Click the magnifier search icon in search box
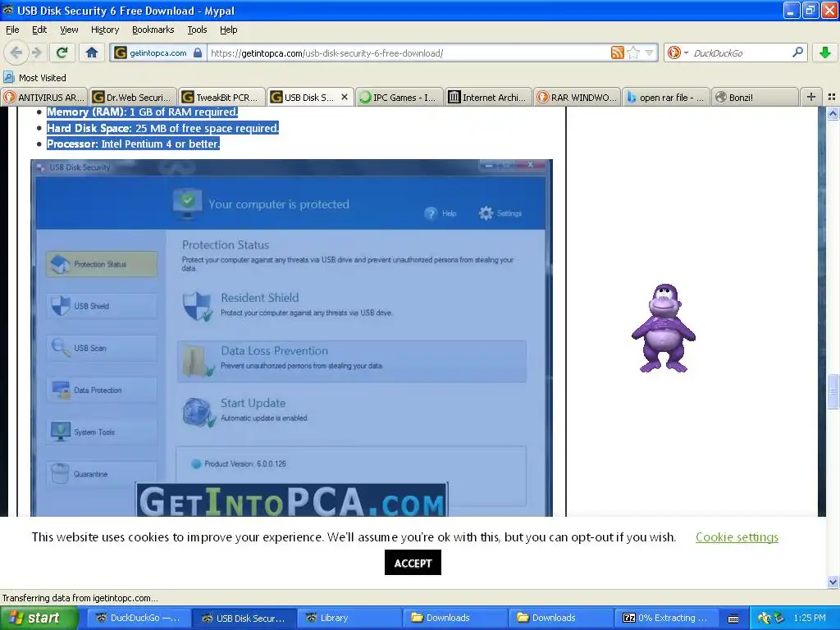Screen dimensions: 840x630 pos(797,52)
